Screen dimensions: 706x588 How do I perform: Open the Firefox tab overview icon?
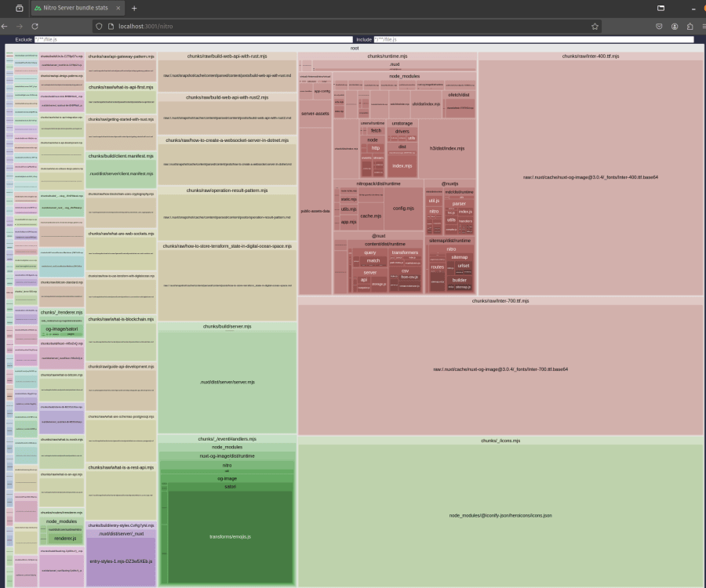19,8
